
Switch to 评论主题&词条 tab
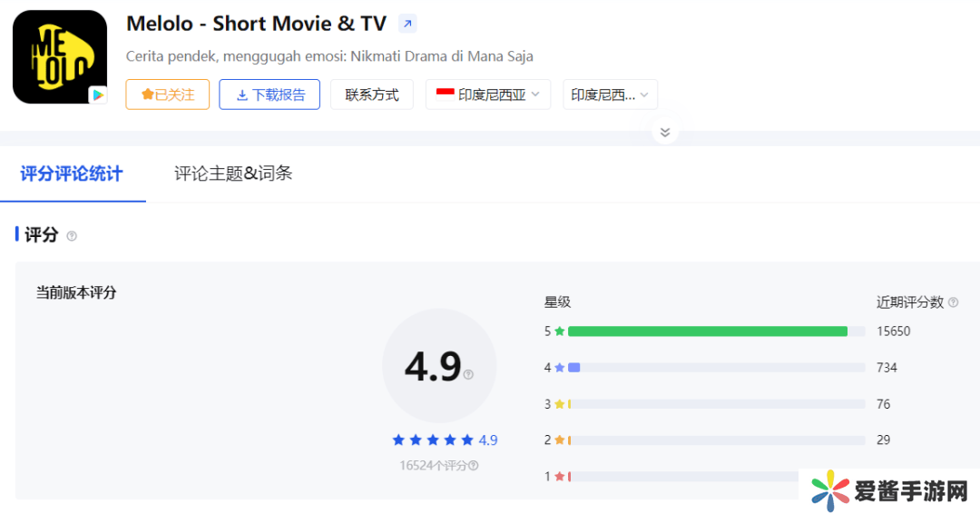pos(233,173)
